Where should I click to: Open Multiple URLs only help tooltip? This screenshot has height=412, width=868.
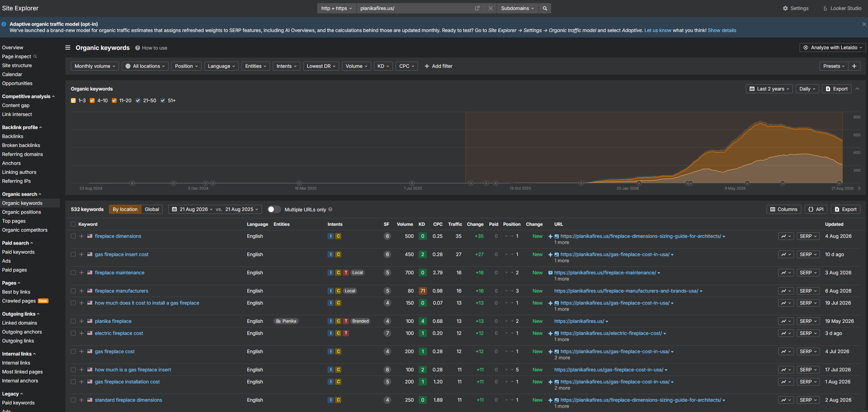coord(330,209)
